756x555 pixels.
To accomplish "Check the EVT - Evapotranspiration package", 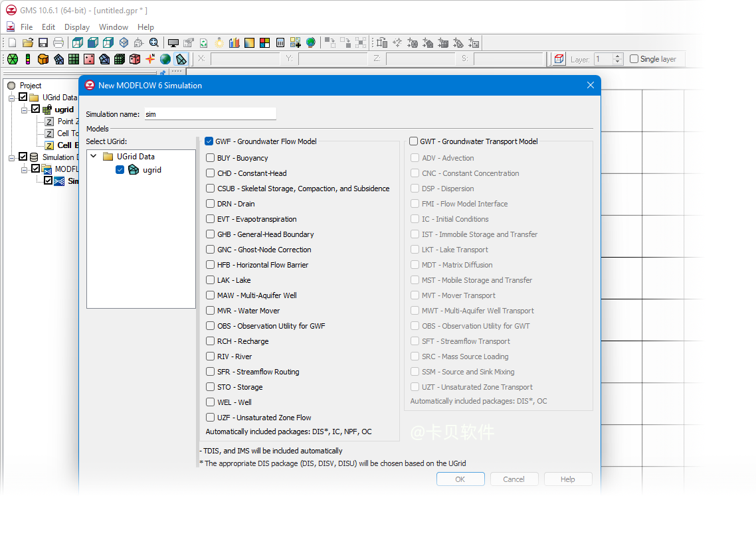I will point(210,219).
